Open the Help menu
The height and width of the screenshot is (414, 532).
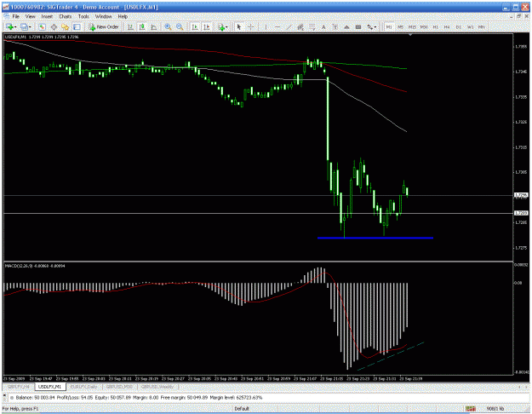tap(123, 16)
